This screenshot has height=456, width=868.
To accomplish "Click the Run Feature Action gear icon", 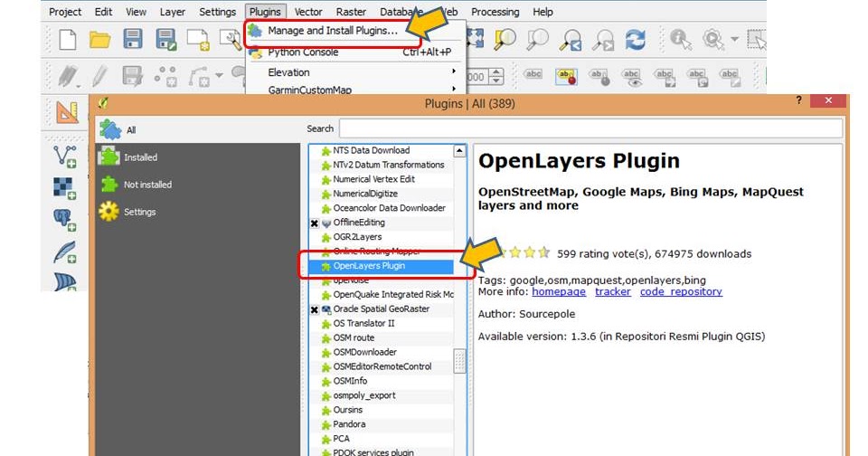I will tap(713, 39).
